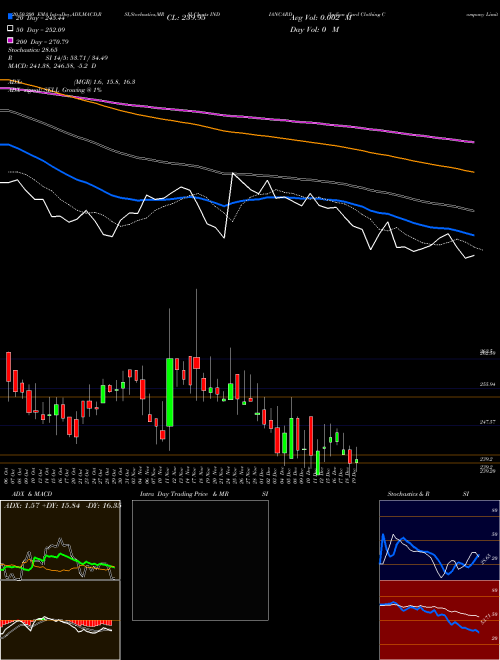Click the white 50 Day EMA legend swatch
The width and height of the screenshot is (500, 660).
10,29
